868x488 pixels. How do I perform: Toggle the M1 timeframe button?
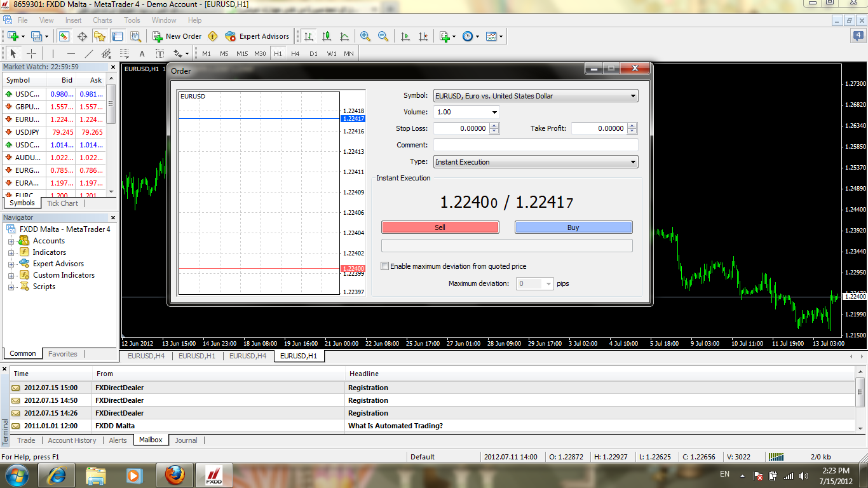click(207, 53)
